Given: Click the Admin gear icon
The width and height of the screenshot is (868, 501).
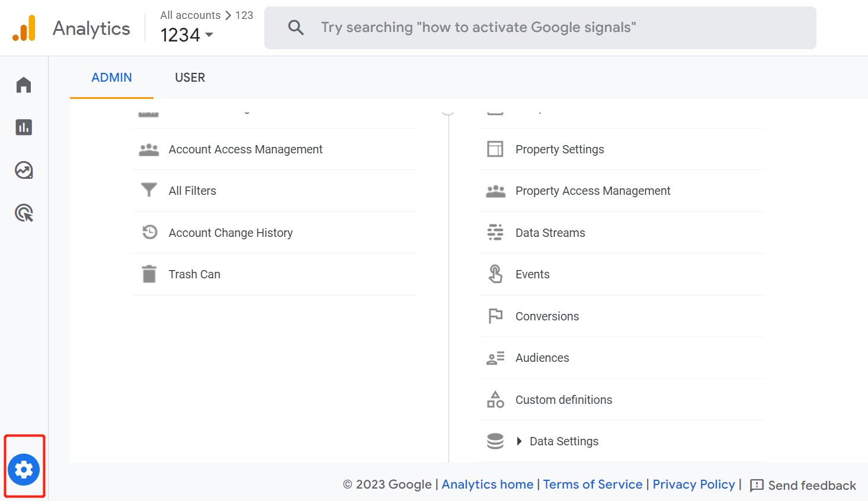Looking at the screenshot, I should 24,470.
